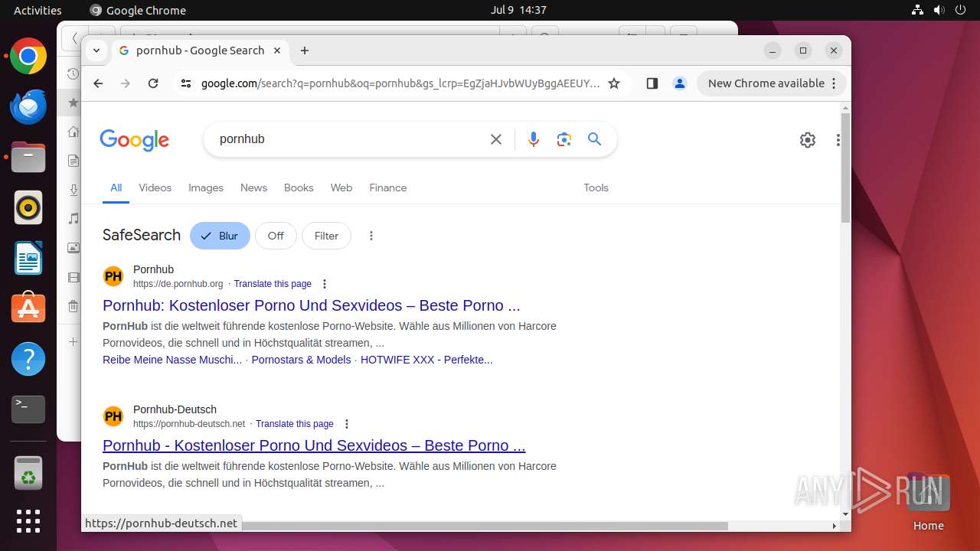Open Tools filter menu
This screenshot has height=551, width=980.
coord(596,187)
